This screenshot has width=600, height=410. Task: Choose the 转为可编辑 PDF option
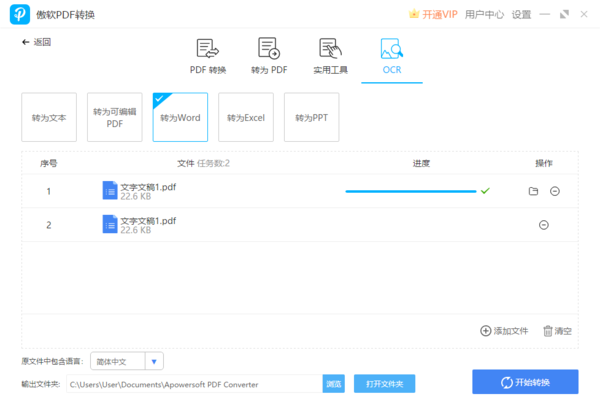[x=115, y=118]
